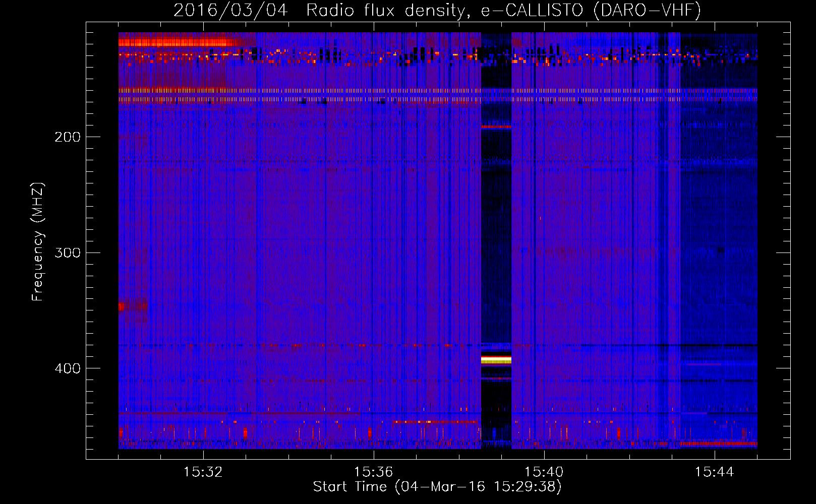Screen dimensions: 816x504
Task: Click the '15:36' time tick label
Action: point(373,472)
